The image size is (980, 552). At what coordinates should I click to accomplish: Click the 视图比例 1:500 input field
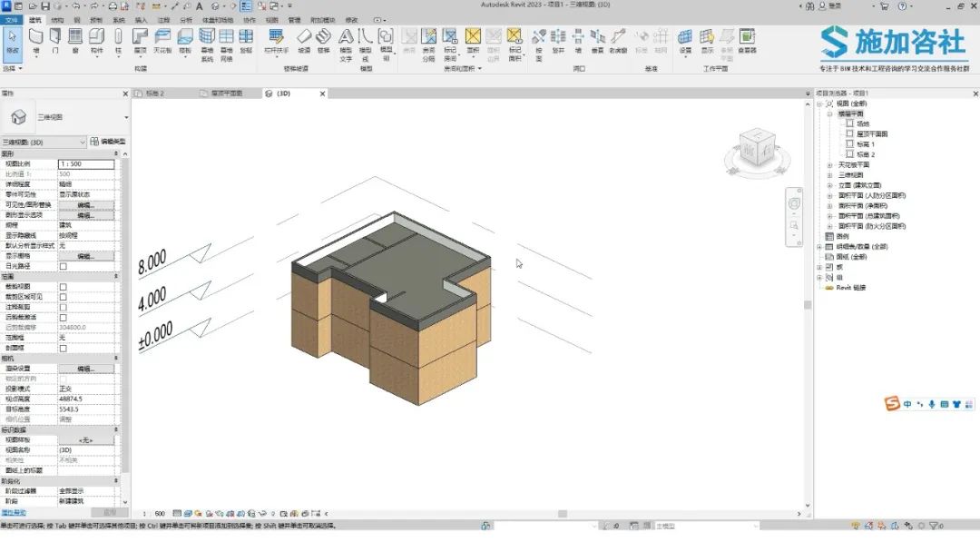tap(86, 163)
